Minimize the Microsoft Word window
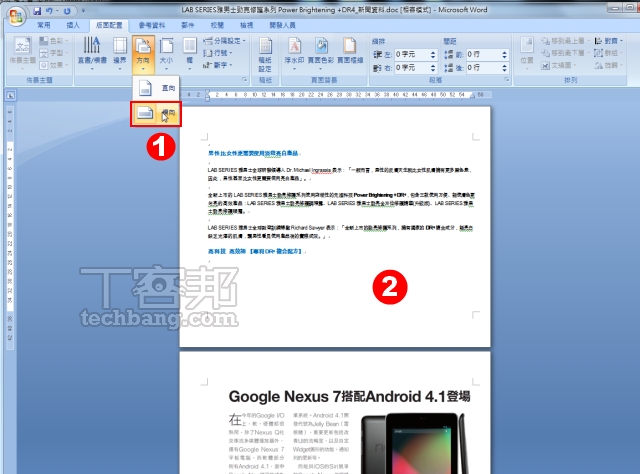This screenshot has width=640, height=474. [614, 7]
